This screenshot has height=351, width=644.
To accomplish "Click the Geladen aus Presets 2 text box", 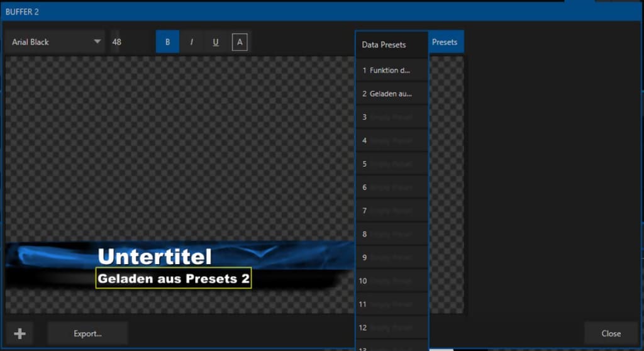I will tap(174, 279).
